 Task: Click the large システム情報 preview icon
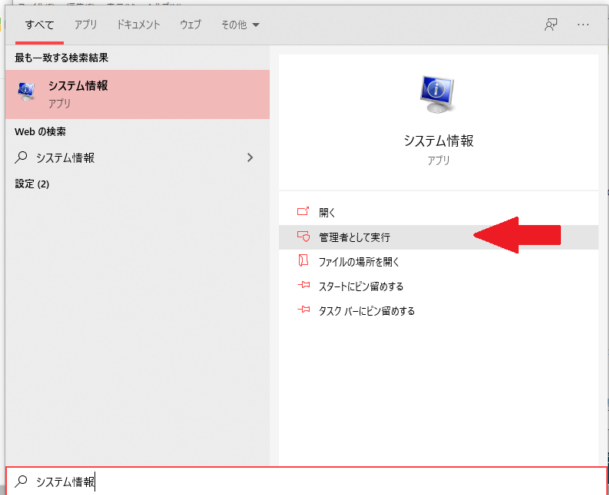click(437, 94)
